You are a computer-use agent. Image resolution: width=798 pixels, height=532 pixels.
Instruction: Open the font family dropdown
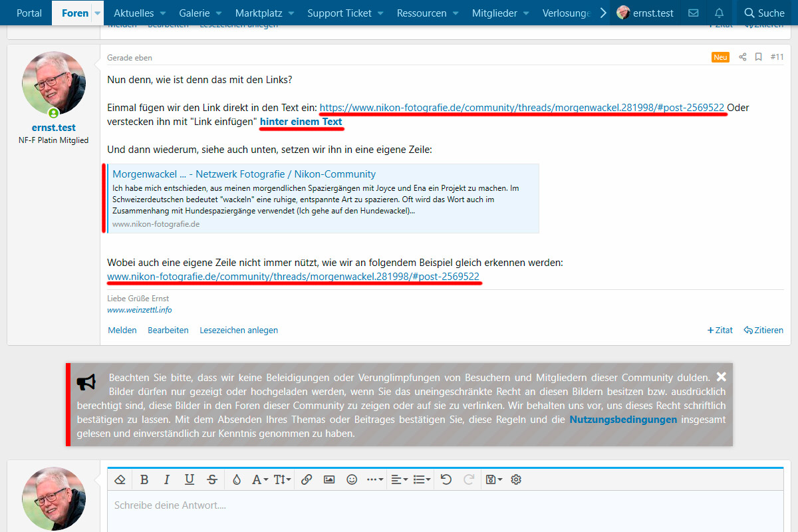[259, 479]
